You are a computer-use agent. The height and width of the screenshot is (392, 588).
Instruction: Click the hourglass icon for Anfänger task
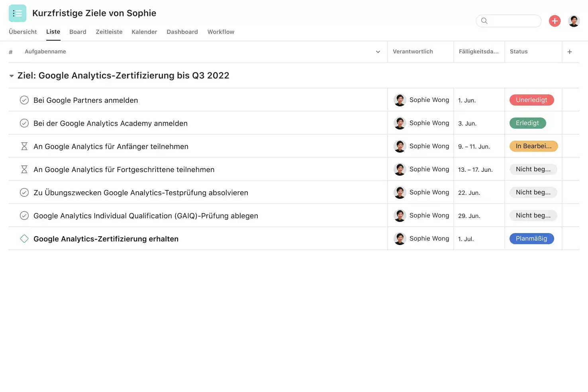(24, 146)
